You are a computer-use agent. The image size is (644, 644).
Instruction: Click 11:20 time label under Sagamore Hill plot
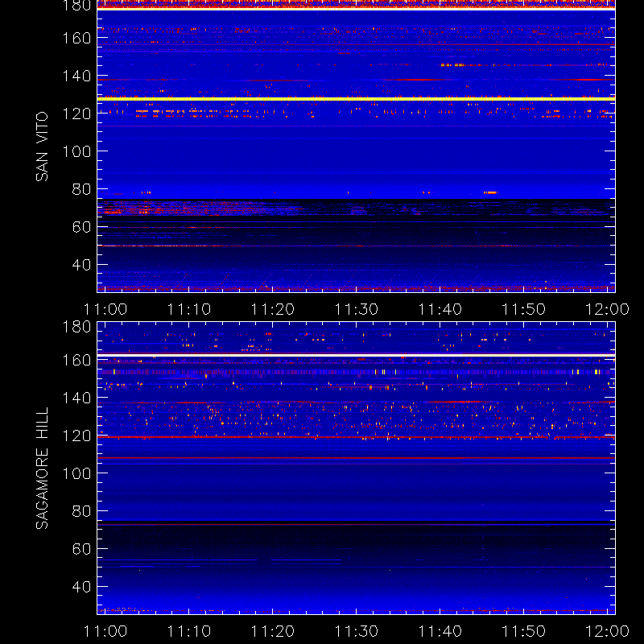tap(273, 631)
